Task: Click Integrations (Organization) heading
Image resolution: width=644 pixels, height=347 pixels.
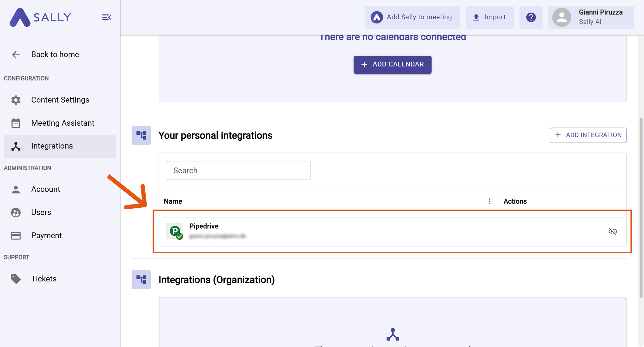Action: (217, 280)
